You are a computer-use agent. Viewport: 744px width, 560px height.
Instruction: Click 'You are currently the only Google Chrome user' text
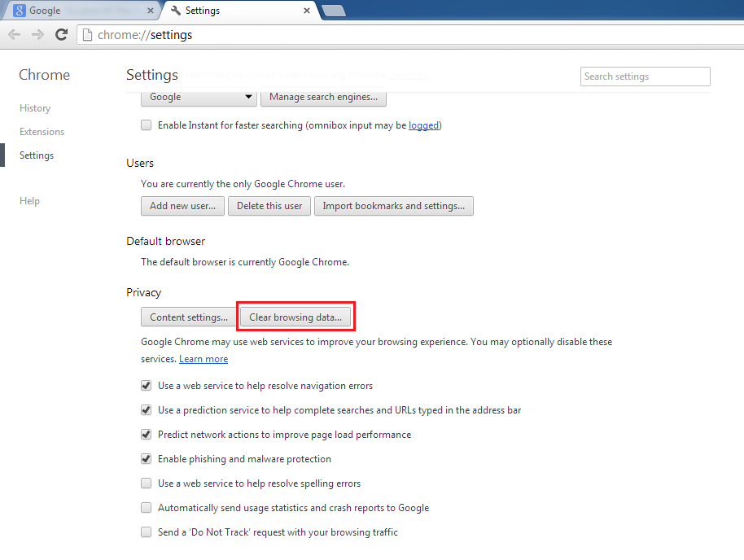click(243, 184)
